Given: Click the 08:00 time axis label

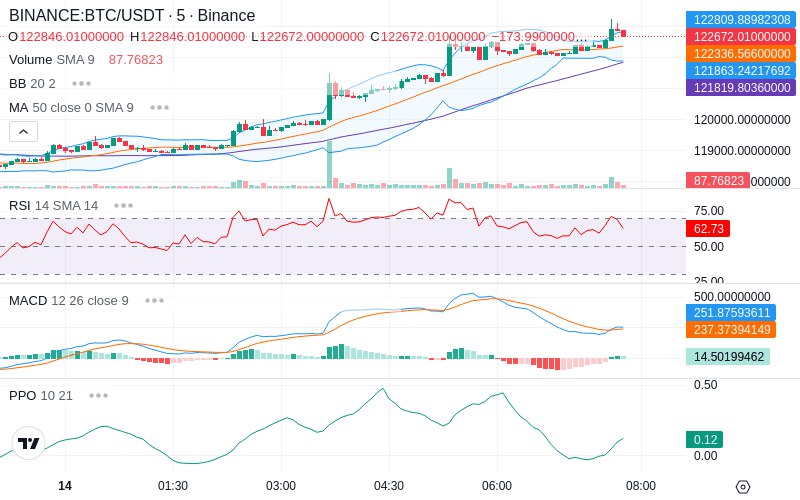Looking at the screenshot, I should point(641,486).
